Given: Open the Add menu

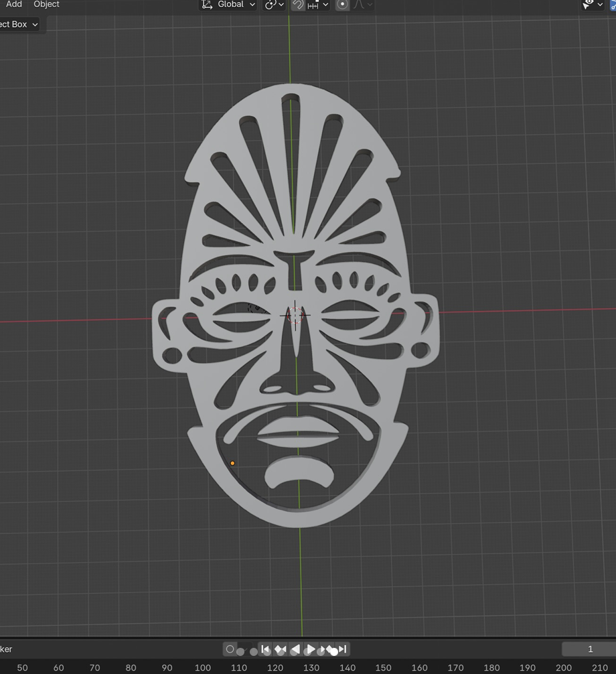Looking at the screenshot, I should pos(13,5).
